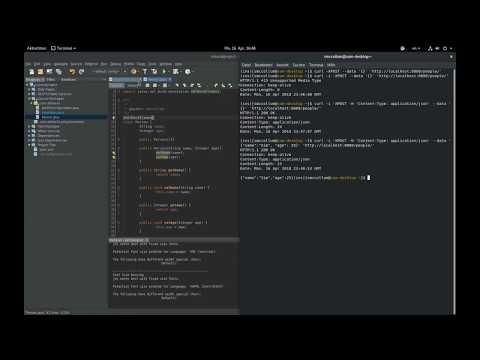
Task: Open the Terminal app menu in top bar
Action: click(63, 48)
